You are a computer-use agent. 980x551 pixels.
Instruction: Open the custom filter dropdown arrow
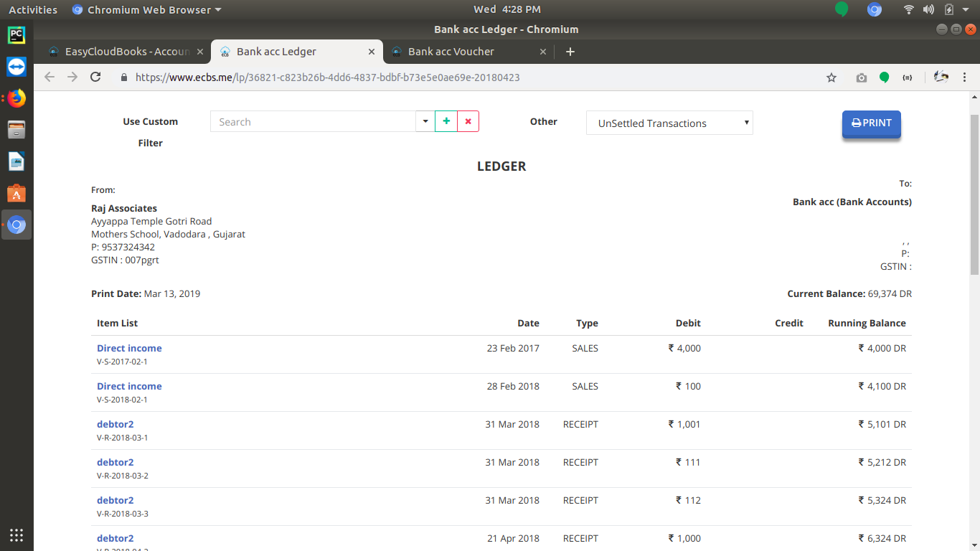point(425,121)
